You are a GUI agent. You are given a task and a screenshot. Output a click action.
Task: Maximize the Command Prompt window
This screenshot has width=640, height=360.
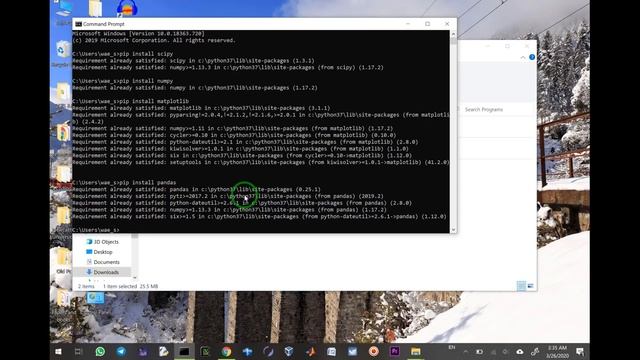tap(427, 24)
